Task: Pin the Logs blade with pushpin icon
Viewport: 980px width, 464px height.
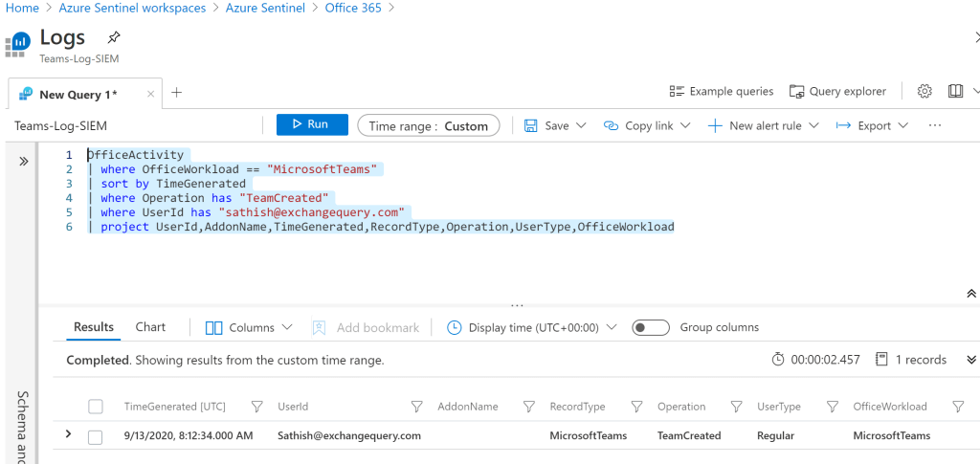Action: pyautogui.click(x=114, y=38)
